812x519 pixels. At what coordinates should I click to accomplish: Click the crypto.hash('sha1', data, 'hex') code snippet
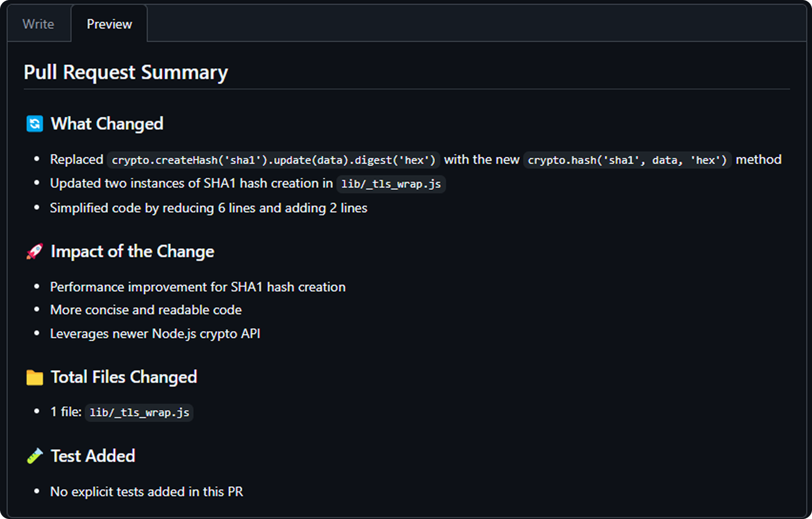(x=627, y=160)
